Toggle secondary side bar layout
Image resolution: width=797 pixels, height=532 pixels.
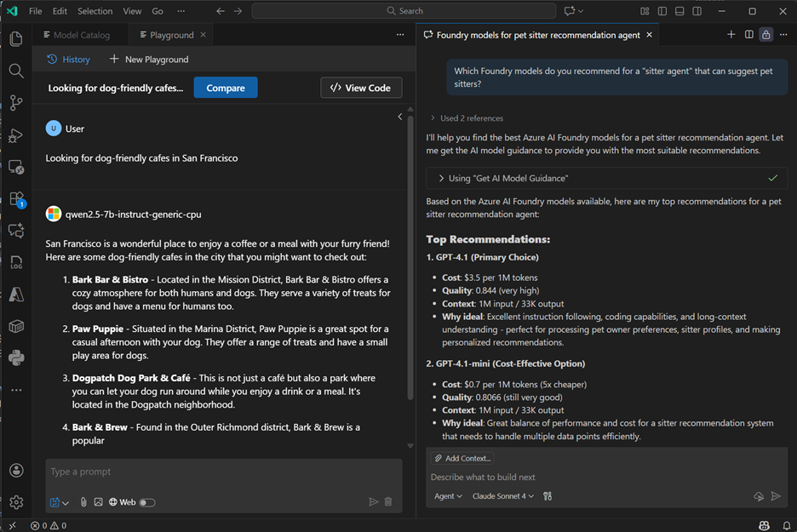coord(697,11)
